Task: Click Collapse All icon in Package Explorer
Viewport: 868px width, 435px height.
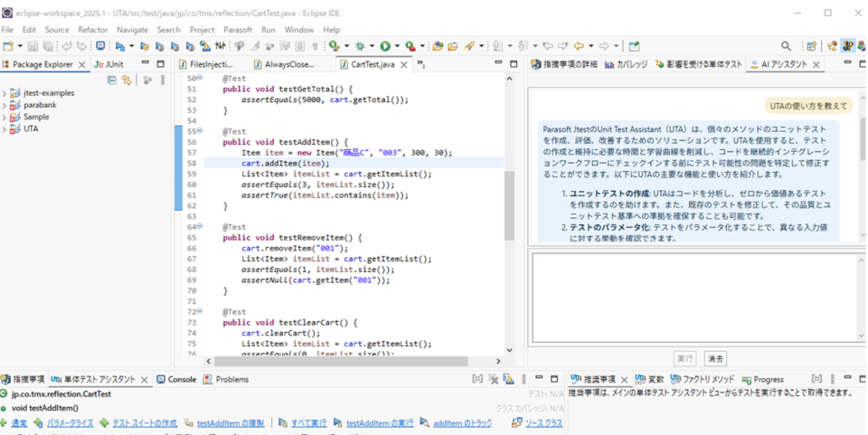Action: tap(112, 80)
